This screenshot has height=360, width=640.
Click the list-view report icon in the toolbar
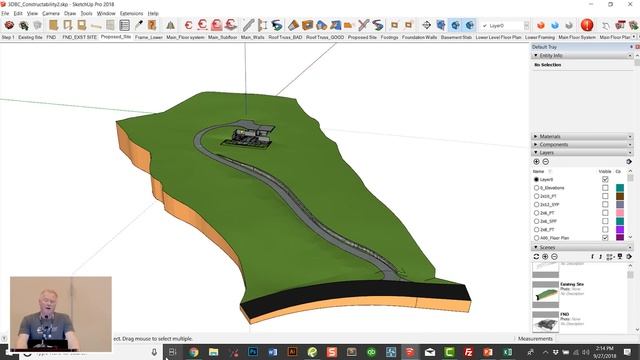tap(124, 25)
